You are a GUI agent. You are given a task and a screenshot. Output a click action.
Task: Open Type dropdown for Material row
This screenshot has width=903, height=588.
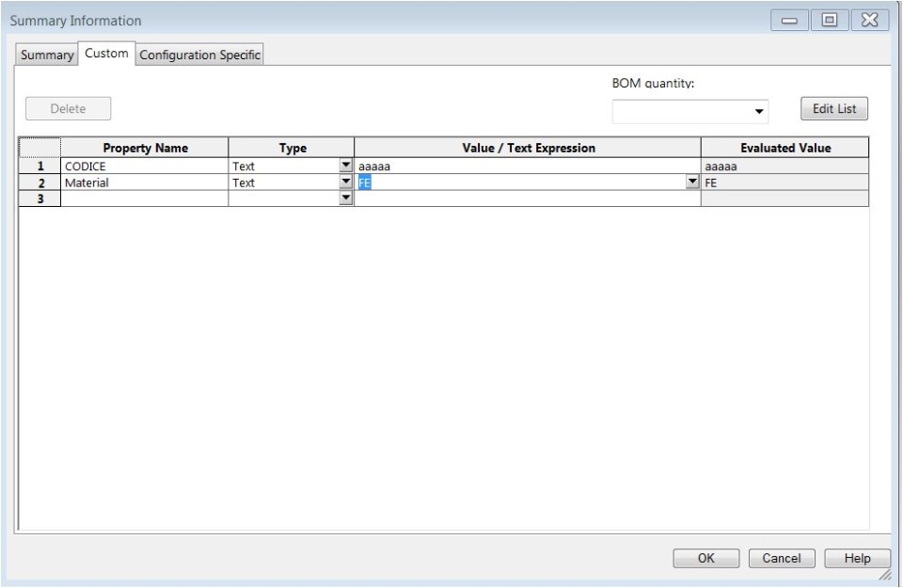[345, 182]
